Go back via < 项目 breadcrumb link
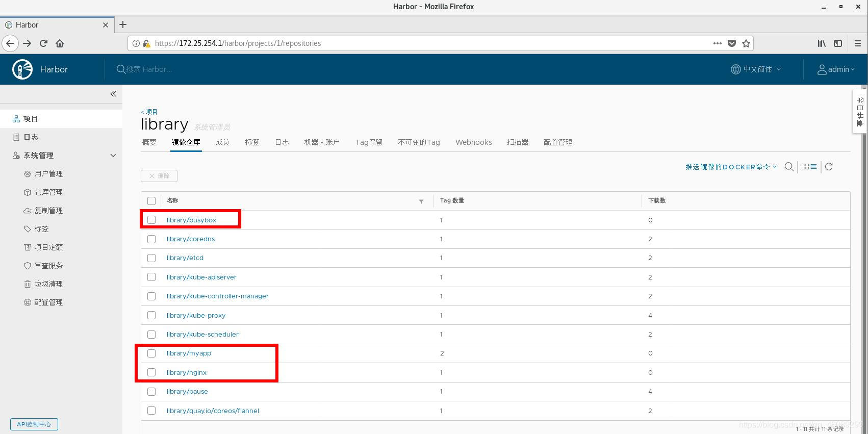The width and height of the screenshot is (868, 434). [149, 112]
